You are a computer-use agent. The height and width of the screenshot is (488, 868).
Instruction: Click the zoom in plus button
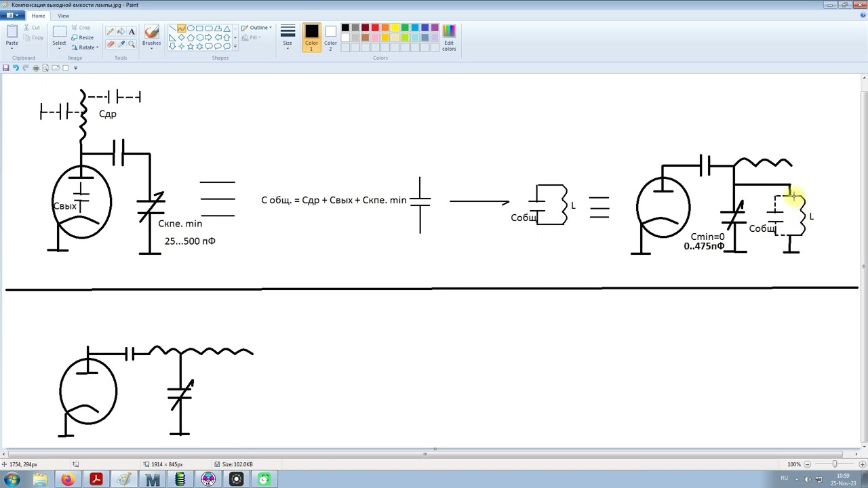(x=861, y=464)
